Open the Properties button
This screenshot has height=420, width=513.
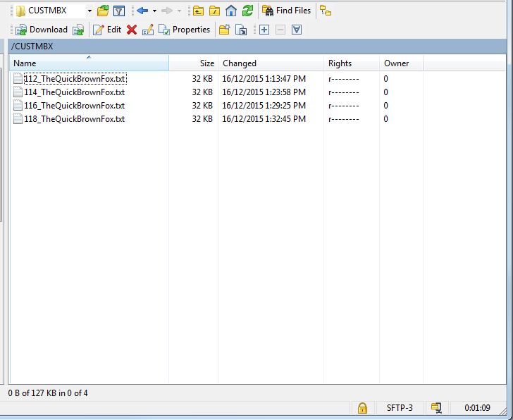point(184,30)
